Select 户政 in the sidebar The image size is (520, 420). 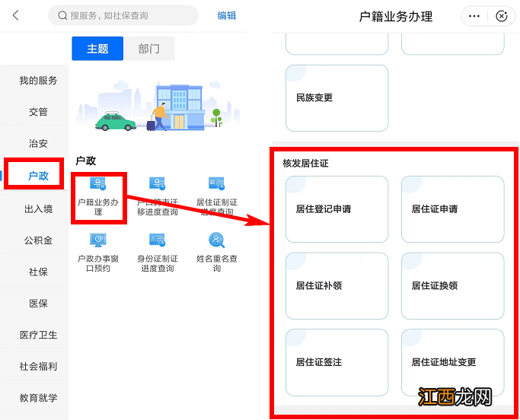click(38, 175)
